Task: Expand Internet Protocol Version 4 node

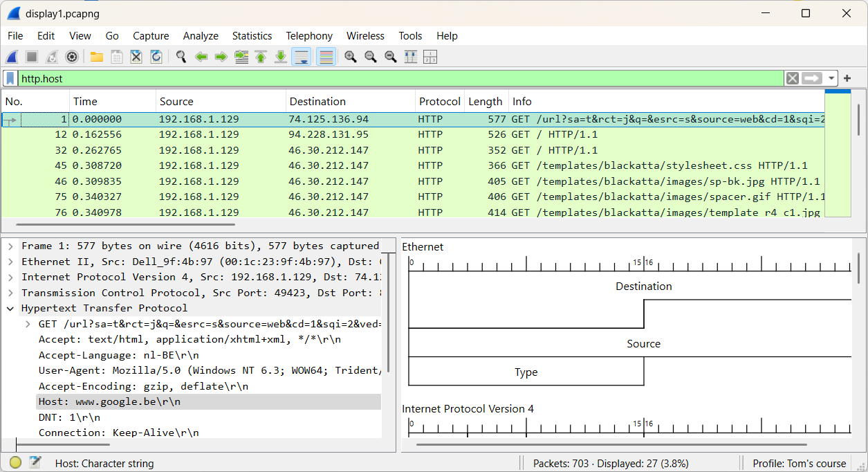Action: tap(10, 277)
